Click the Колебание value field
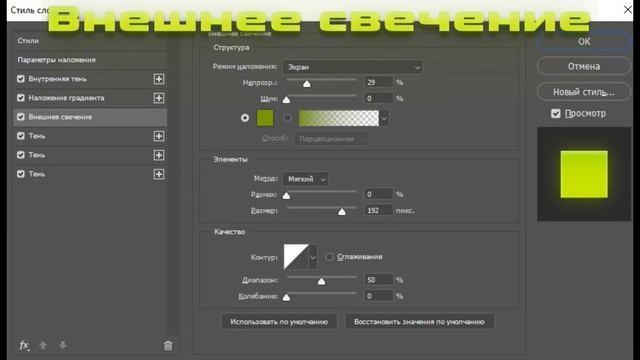Viewport: 640px width, 360px height. pos(378,296)
